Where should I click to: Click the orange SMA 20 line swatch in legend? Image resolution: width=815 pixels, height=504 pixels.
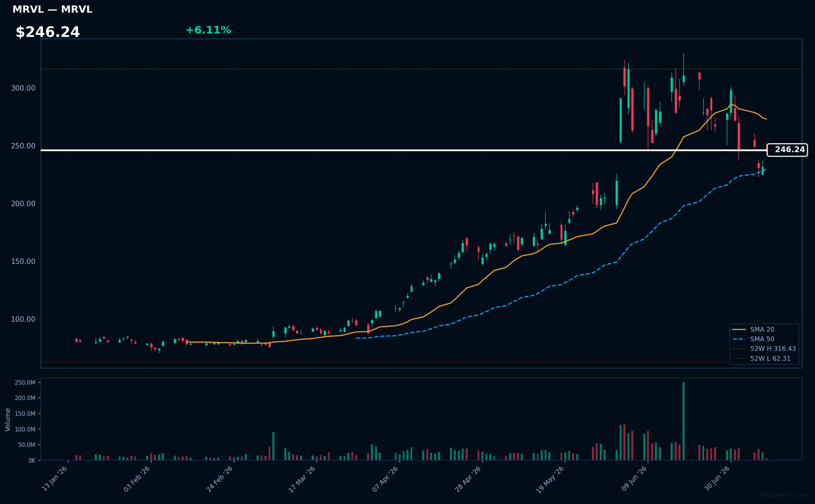[x=739, y=330]
